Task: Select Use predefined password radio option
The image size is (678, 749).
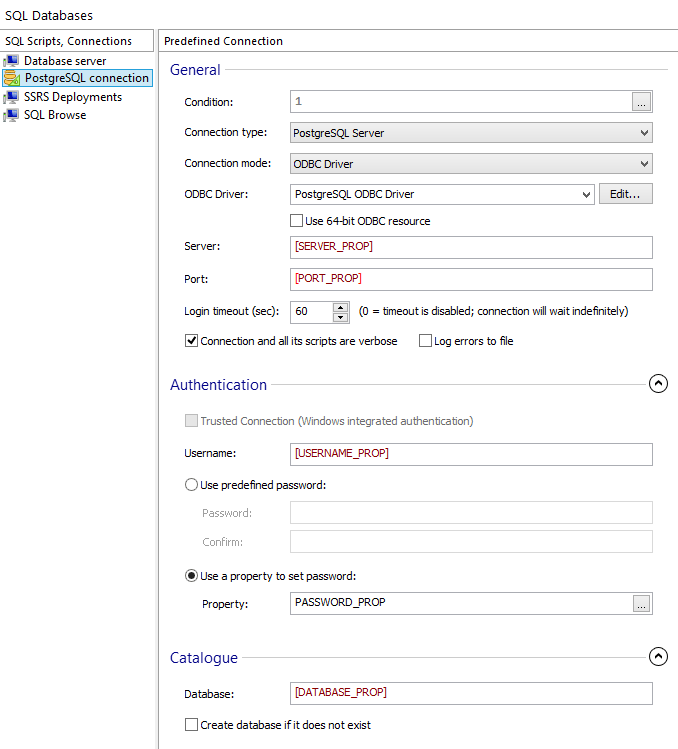Action: pyautogui.click(x=191, y=485)
